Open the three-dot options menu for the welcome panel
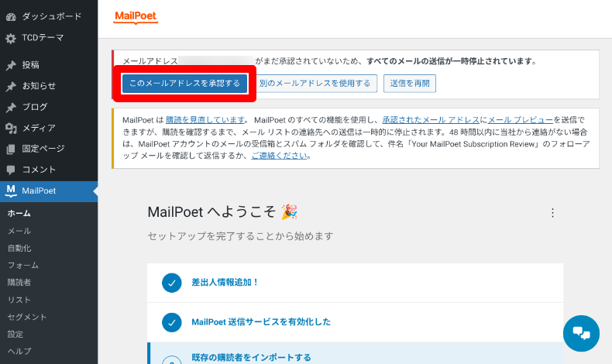 pyautogui.click(x=552, y=213)
